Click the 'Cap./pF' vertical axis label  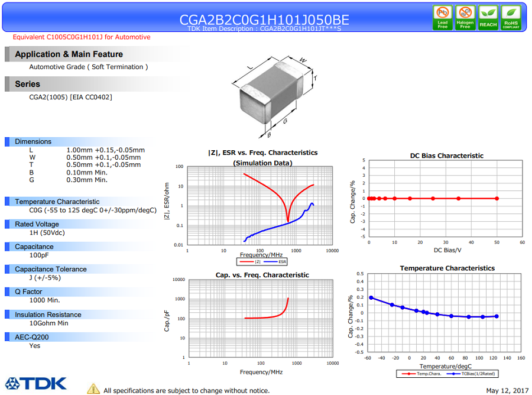pyautogui.click(x=167, y=320)
